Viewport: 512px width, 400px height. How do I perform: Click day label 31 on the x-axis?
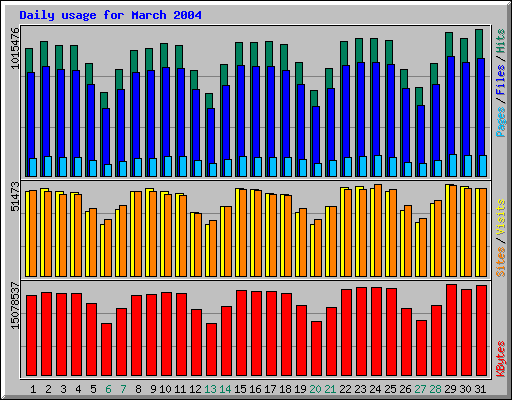tap(480, 389)
